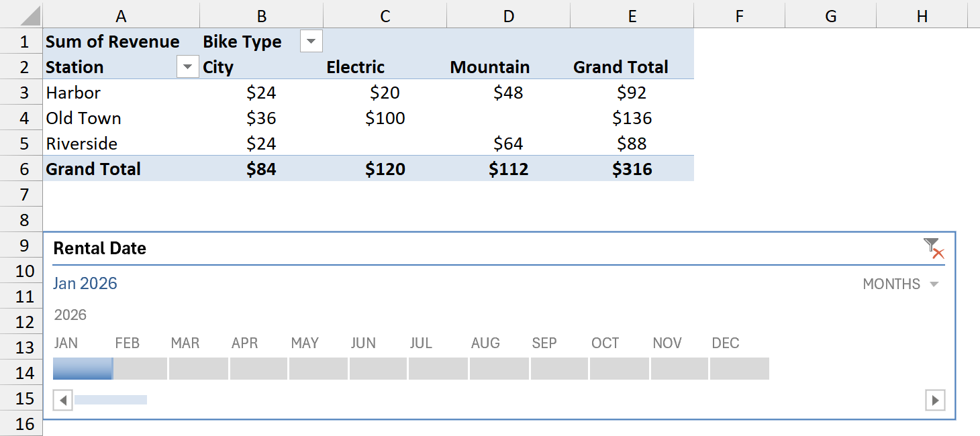Screen dimensions: 980x436
Task: Click the timeline horizontal scrollbar thumb
Action: click(111, 400)
